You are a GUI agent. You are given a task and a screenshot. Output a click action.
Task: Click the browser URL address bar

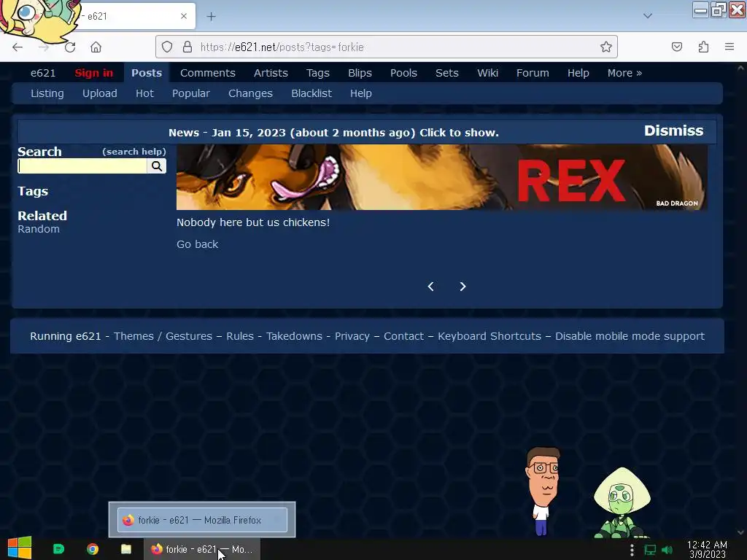click(386, 47)
